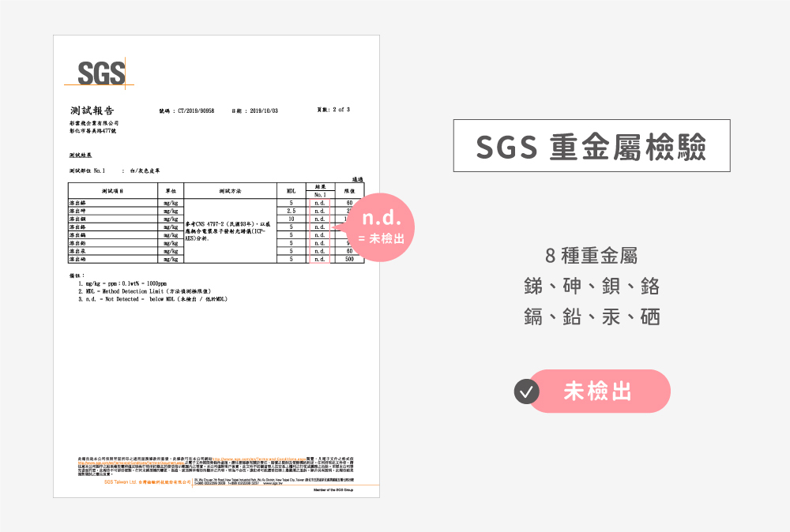The image size is (790, 532).
Task: Click the limit value 500 cell
Action: (350, 259)
